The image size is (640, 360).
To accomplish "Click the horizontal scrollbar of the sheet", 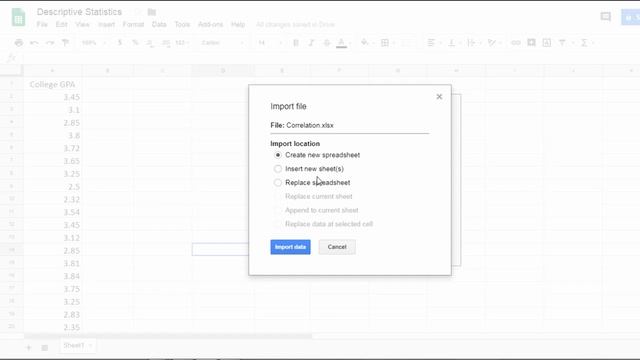I will point(168,336).
